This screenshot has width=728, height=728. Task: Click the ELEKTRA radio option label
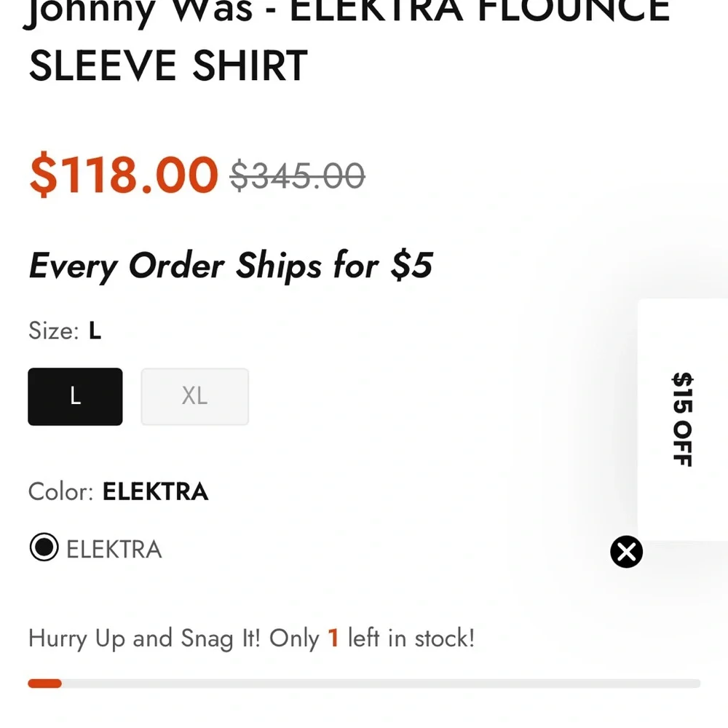114,549
